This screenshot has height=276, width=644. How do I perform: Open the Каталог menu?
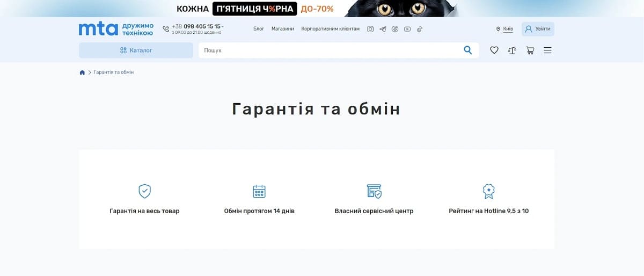136,50
